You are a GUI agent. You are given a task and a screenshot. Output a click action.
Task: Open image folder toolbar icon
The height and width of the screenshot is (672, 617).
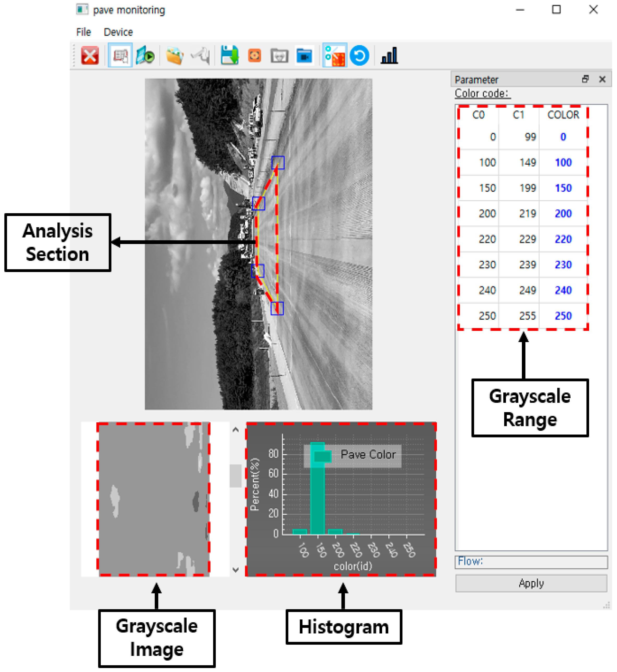pyautogui.click(x=174, y=56)
